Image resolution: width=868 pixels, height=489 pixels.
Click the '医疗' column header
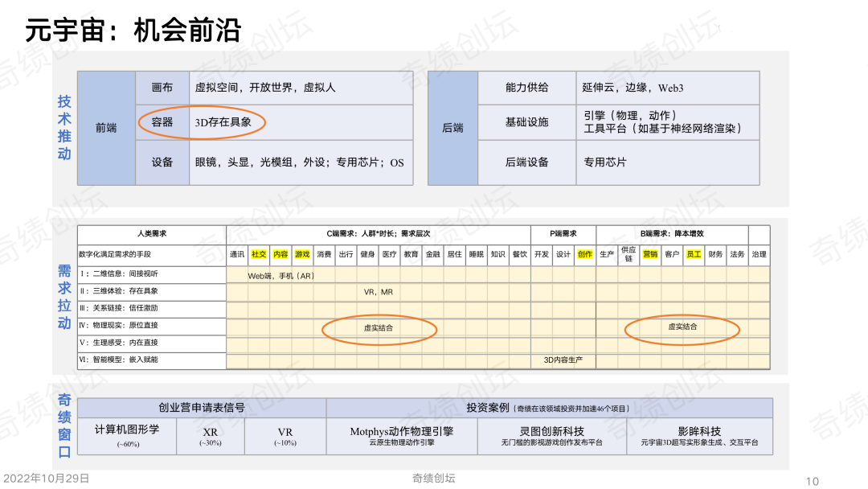pos(389,254)
